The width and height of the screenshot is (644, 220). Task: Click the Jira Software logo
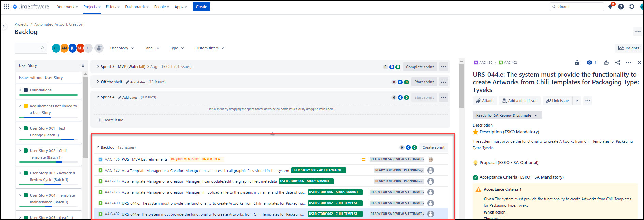pyautogui.click(x=31, y=6)
